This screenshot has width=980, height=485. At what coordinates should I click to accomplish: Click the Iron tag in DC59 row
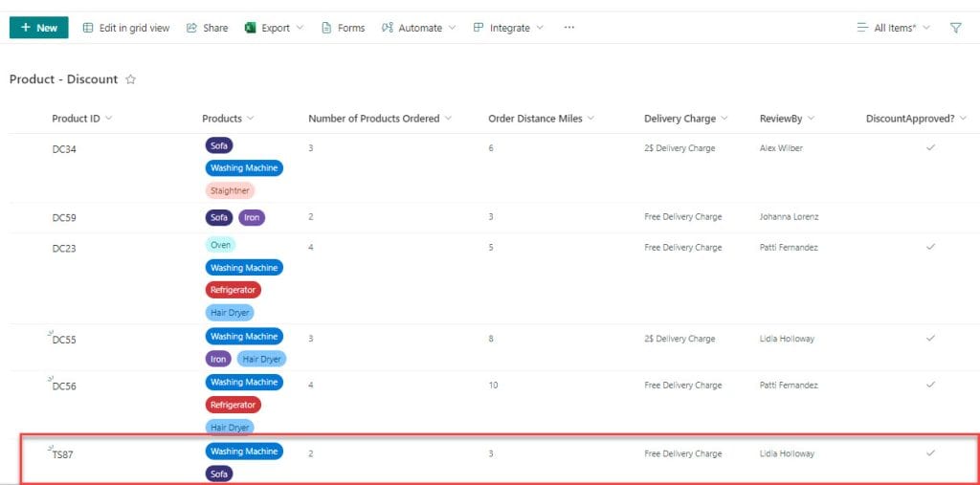252,217
